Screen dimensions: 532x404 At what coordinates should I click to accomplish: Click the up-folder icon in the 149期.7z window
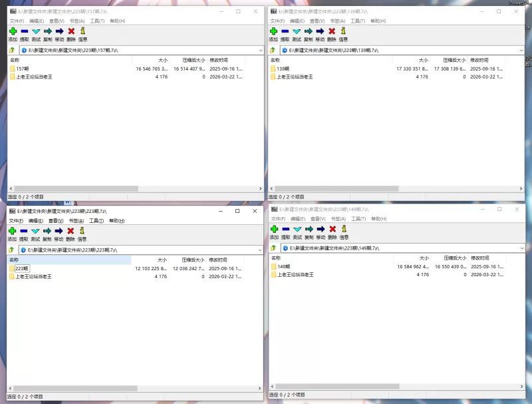273,248
